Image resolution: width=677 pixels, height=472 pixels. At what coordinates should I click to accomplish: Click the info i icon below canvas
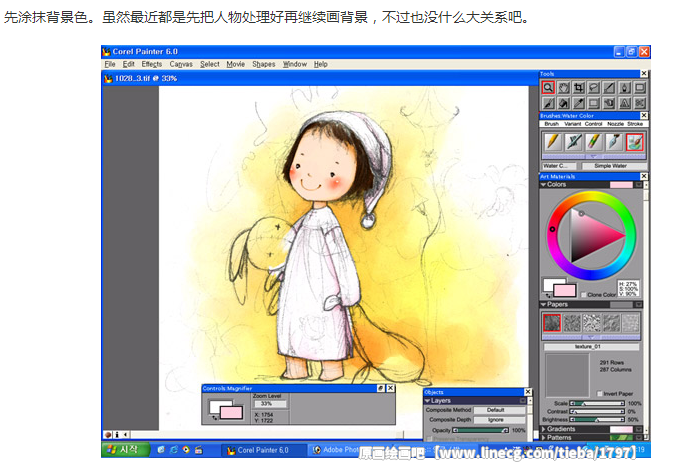(x=117, y=434)
